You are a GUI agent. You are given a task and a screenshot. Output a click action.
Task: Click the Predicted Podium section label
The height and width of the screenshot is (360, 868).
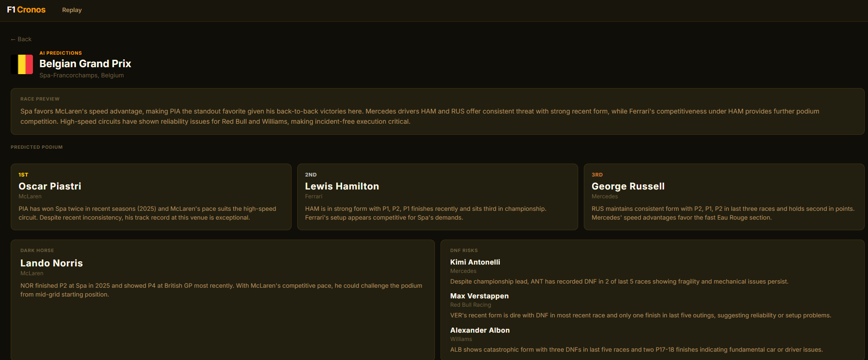point(37,147)
